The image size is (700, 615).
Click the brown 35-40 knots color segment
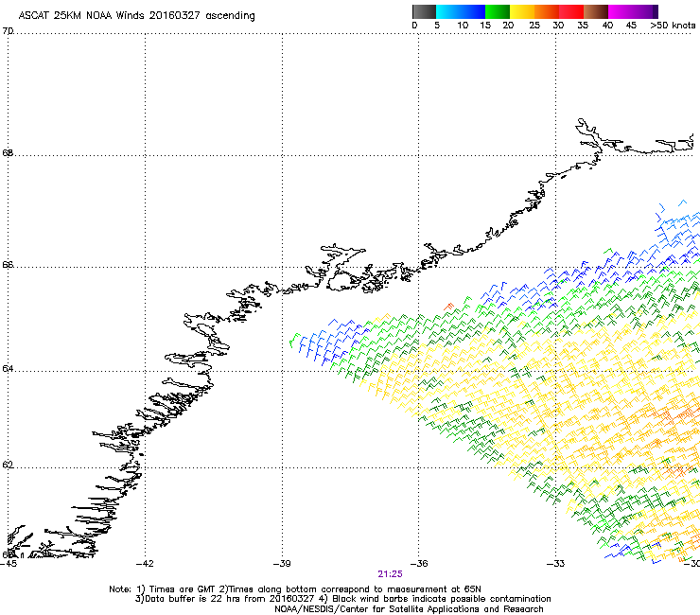[x=596, y=11]
